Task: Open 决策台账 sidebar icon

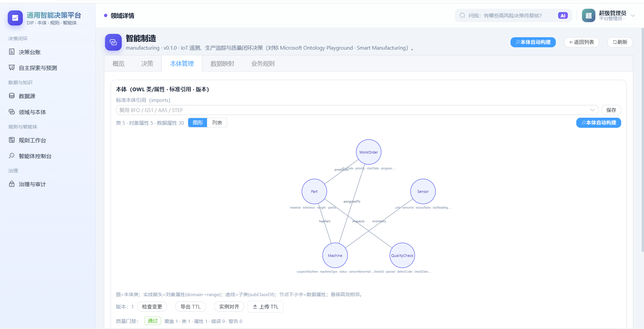Action: pyautogui.click(x=12, y=52)
